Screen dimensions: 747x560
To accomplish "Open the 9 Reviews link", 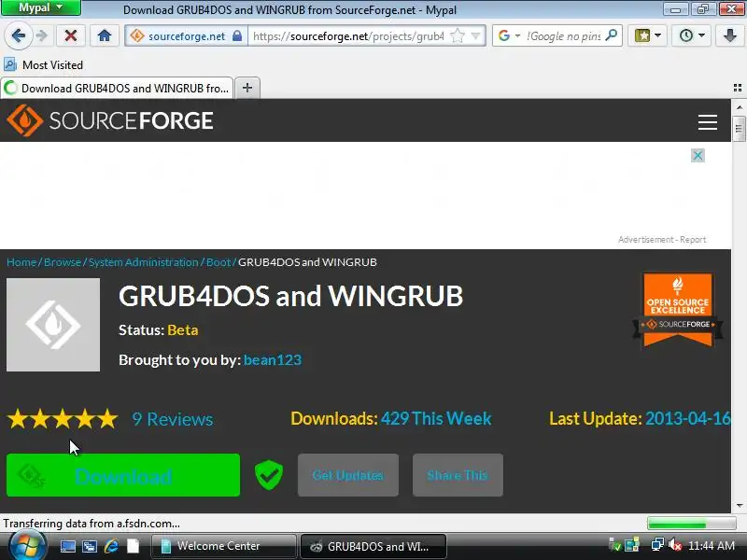I will click(173, 419).
